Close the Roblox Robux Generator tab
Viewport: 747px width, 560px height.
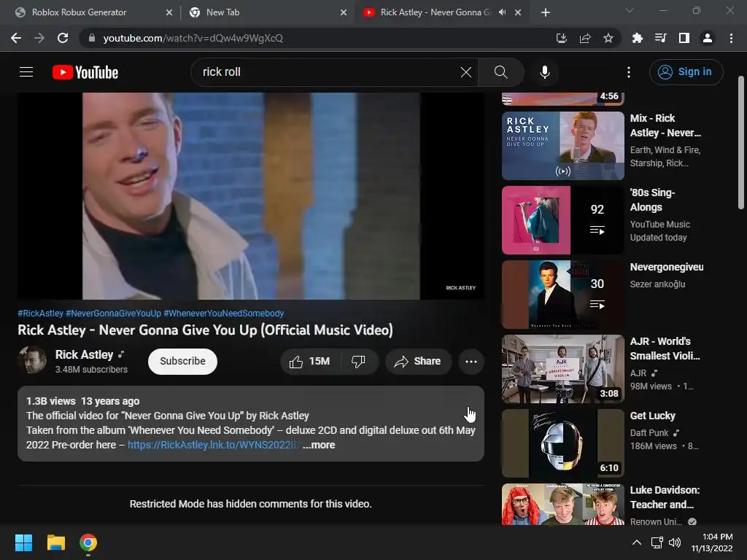click(x=169, y=12)
